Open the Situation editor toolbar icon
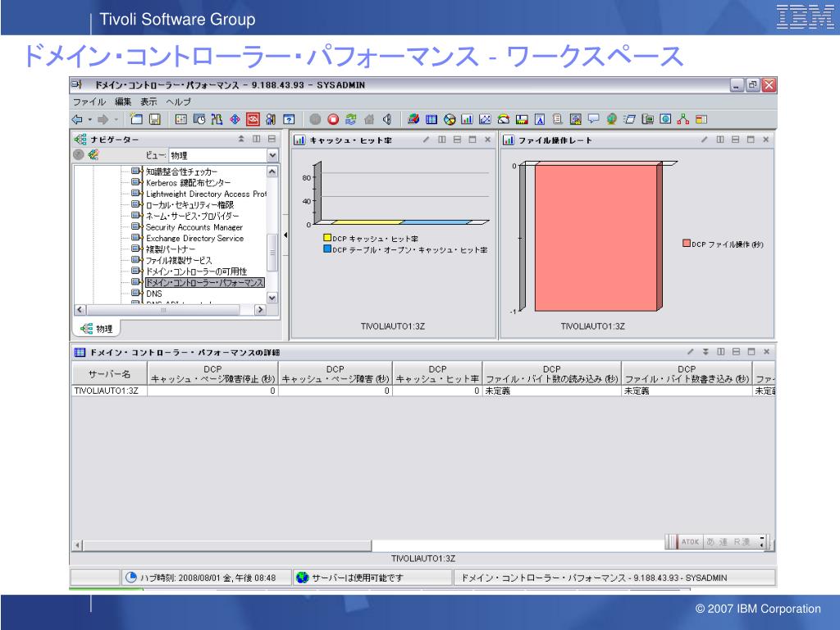 235,120
